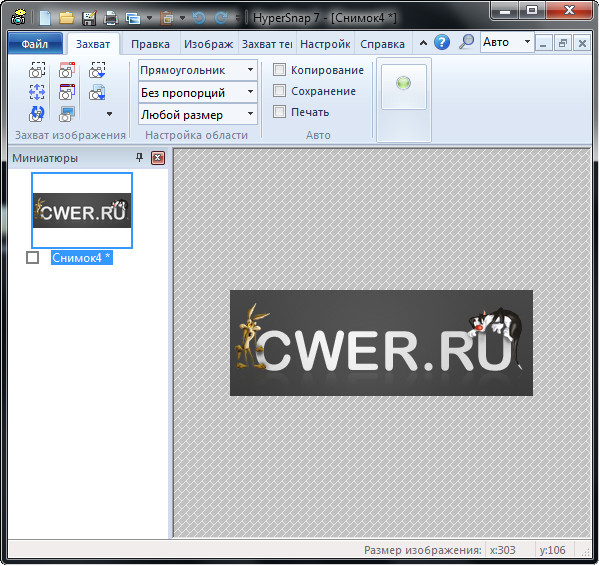The width and height of the screenshot is (600, 566).
Task: Switch to the Правка tab
Action: (150, 44)
